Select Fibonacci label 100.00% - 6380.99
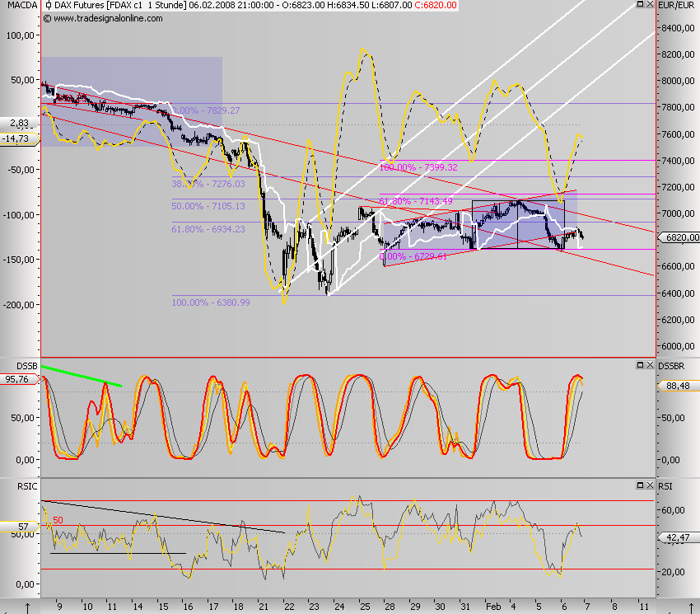This screenshot has width=700, height=614. point(211,302)
